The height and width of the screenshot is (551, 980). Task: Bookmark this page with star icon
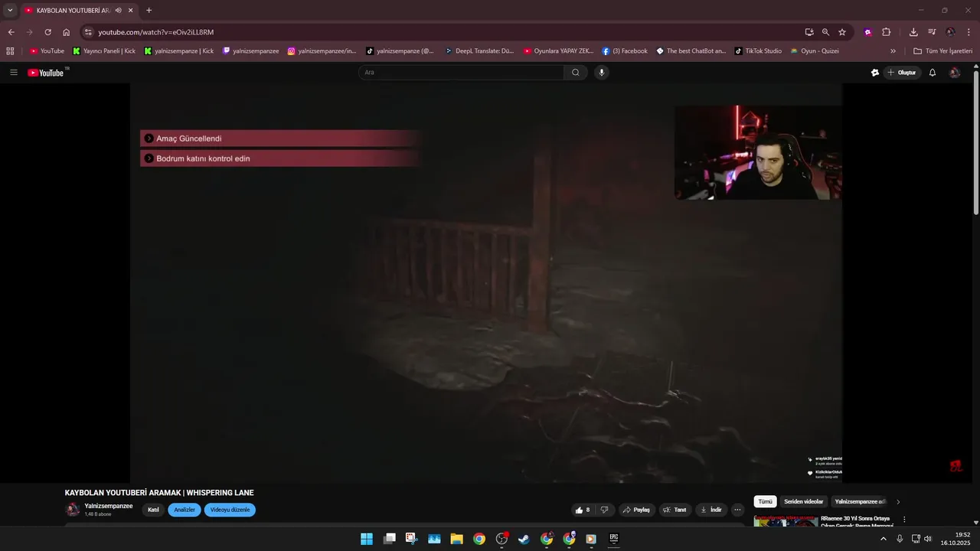842,32
